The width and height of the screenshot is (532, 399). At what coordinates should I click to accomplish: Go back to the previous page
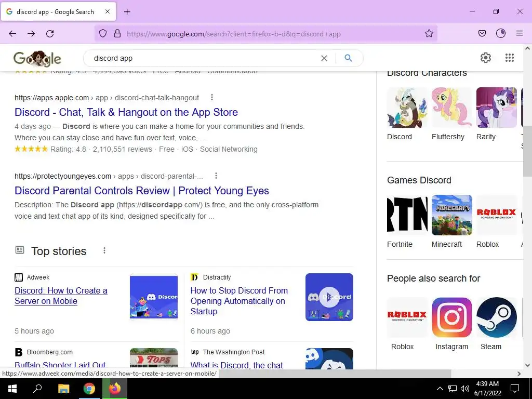pos(12,34)
